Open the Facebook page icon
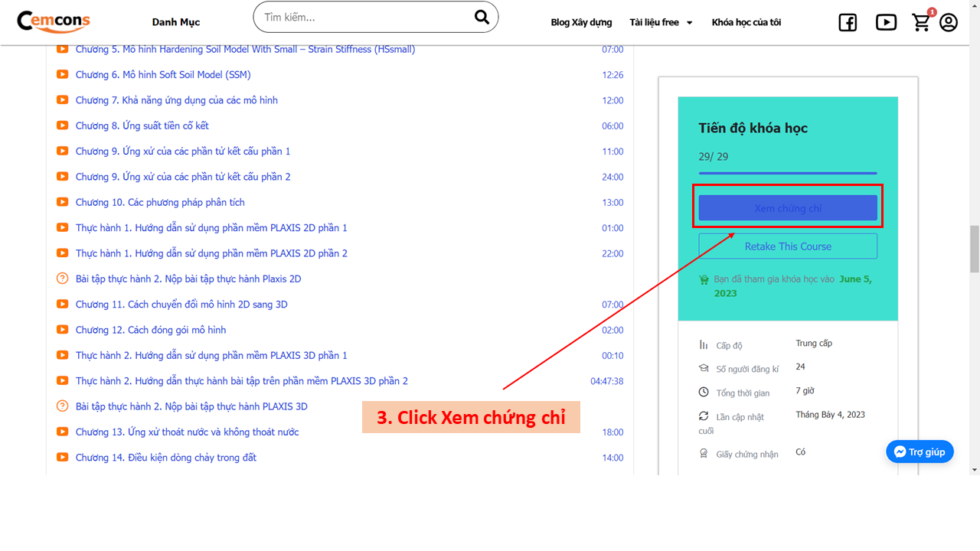The image size is (980, 551). click(848, 23)
